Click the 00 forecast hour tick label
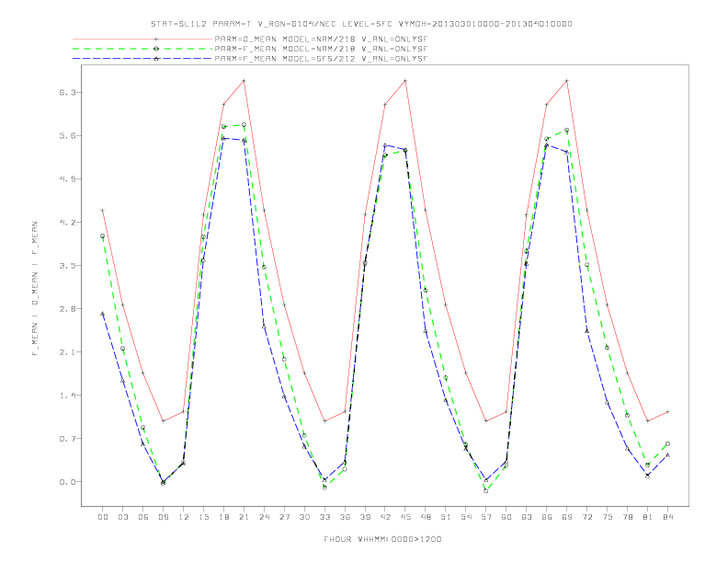Viewport: 728px width, 563px height. coord(103,517)
